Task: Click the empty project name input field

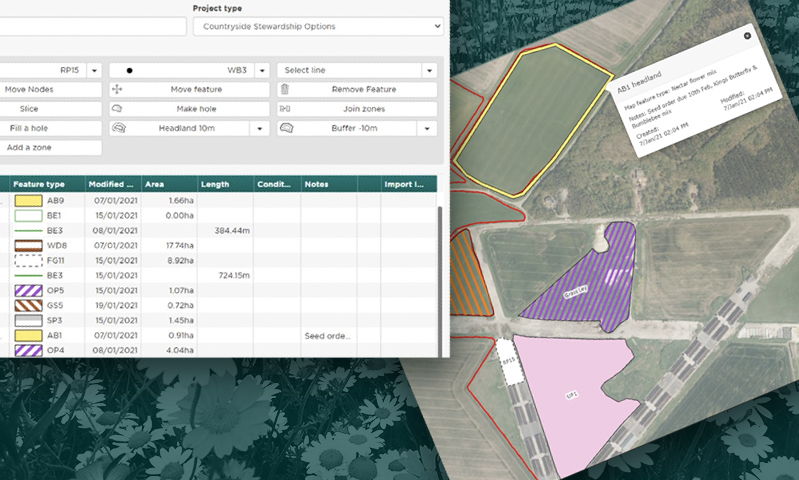Action: [x=93, y=26]
